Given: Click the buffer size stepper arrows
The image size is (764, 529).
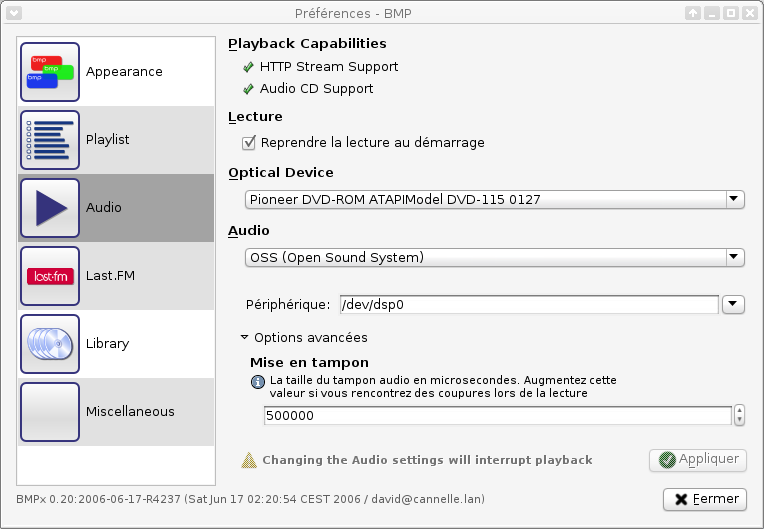Looking at the screenshot, I should click(x=739, y=415).
